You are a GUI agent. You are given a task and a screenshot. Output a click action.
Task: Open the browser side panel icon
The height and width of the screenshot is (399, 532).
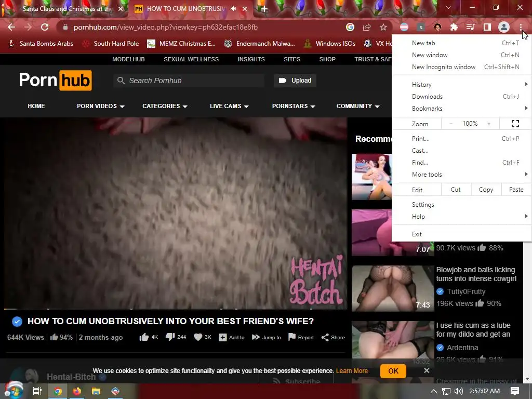pyautogui.click(x=487, y=27)
